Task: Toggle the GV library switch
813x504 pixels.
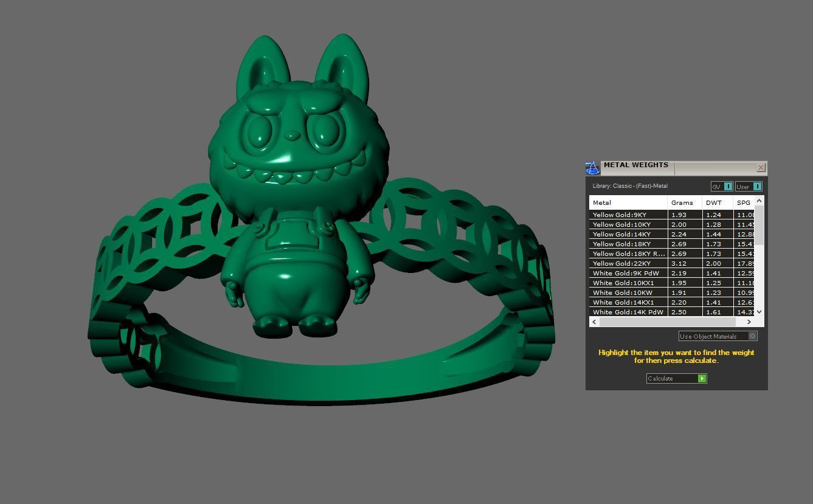Action: 722,187
